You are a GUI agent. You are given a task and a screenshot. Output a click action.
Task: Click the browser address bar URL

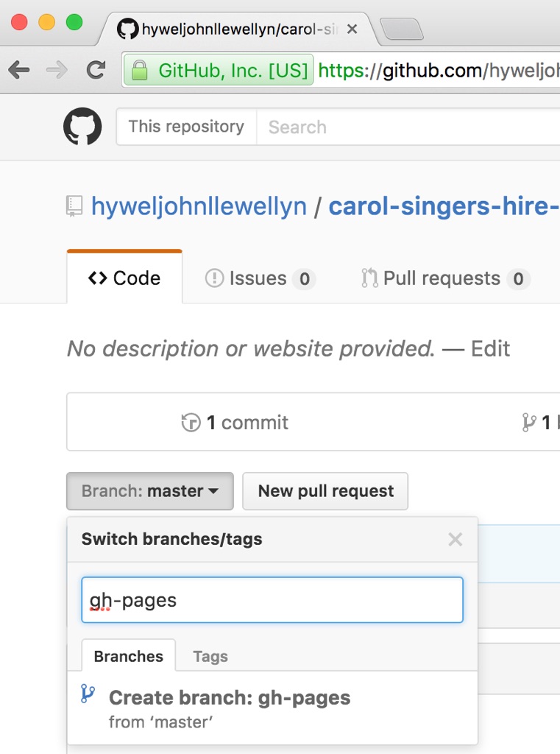pos(439,71)
